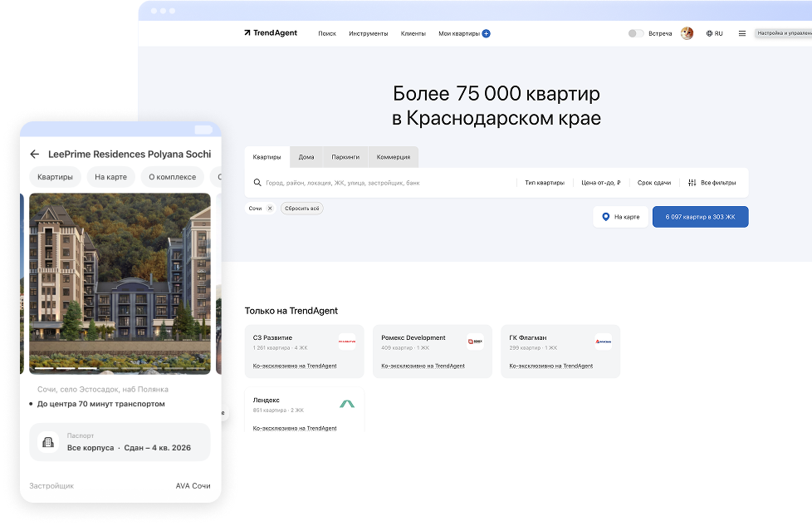Open the Инструменты menu item
812x526 pixels.
tap(368, 34)
